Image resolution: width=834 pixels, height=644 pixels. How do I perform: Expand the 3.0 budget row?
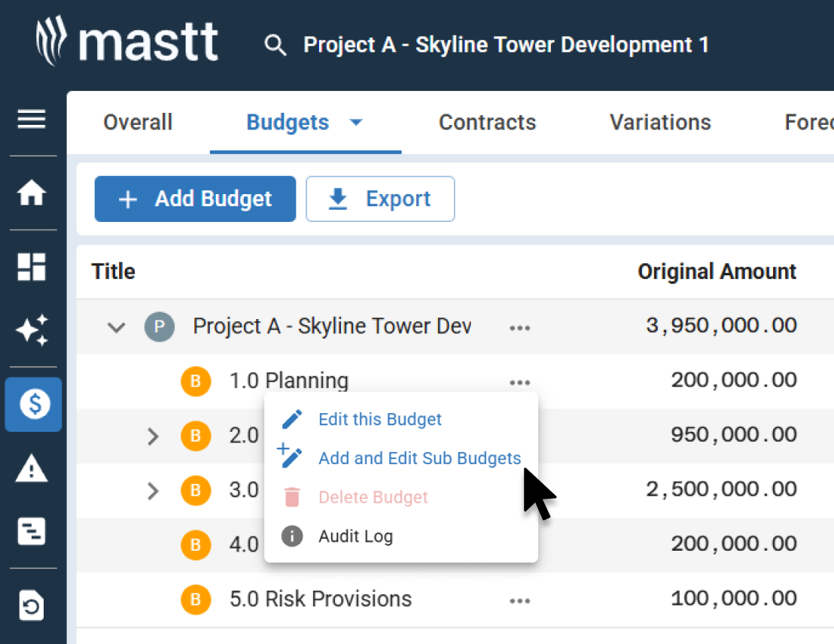click(x=153, y=491)
